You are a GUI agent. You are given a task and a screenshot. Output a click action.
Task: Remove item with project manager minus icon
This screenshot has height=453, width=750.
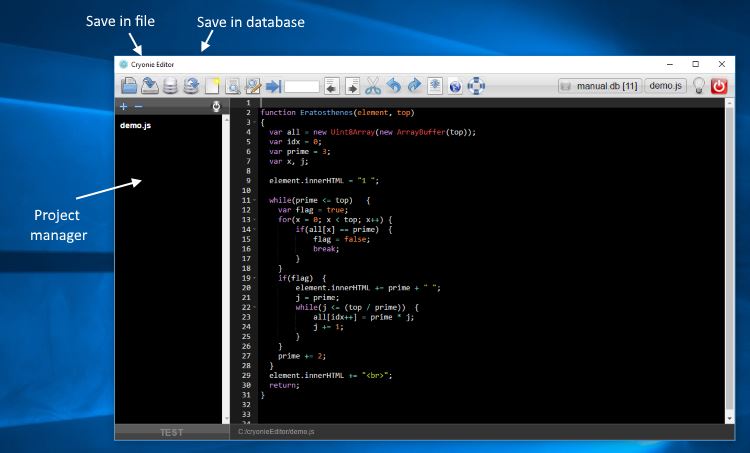tap(138, 106)
